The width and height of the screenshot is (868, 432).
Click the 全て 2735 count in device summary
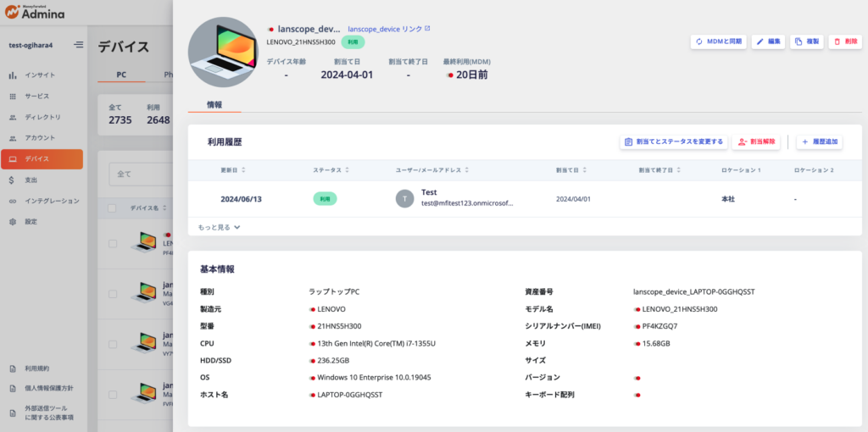120,115
